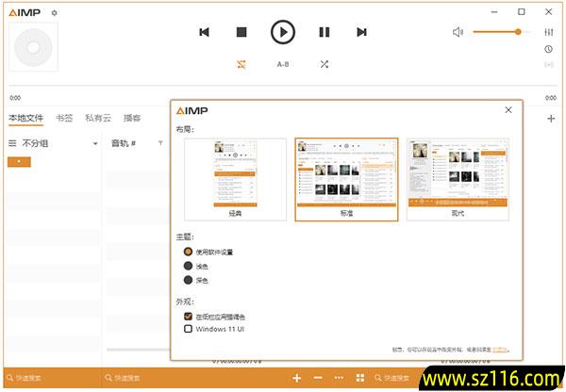
Task: Open the equalizer settings icon
Action: click(548, 32)
